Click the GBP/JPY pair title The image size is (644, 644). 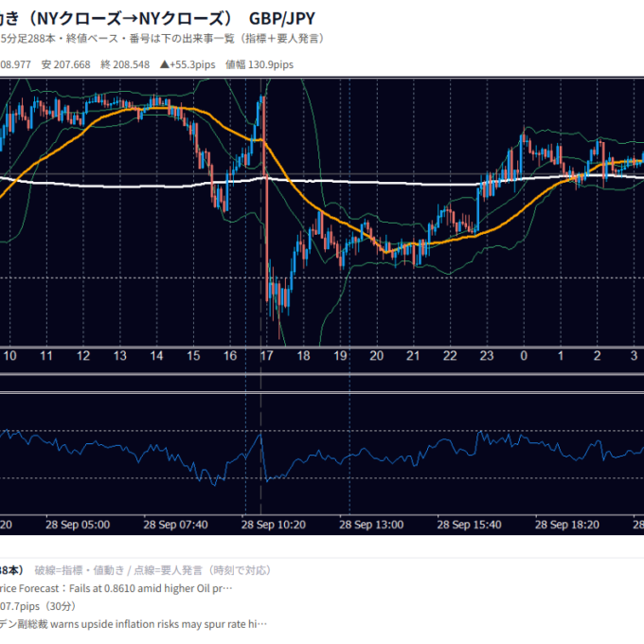tap(282, 19)
